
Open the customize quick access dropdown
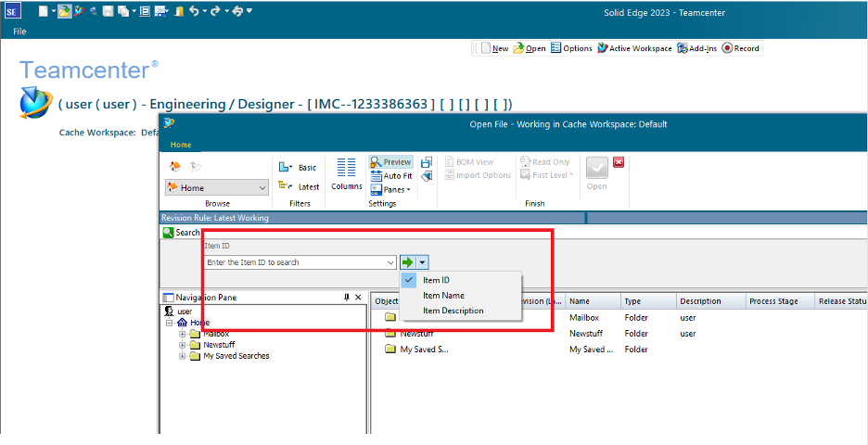[x=249, y=11]
